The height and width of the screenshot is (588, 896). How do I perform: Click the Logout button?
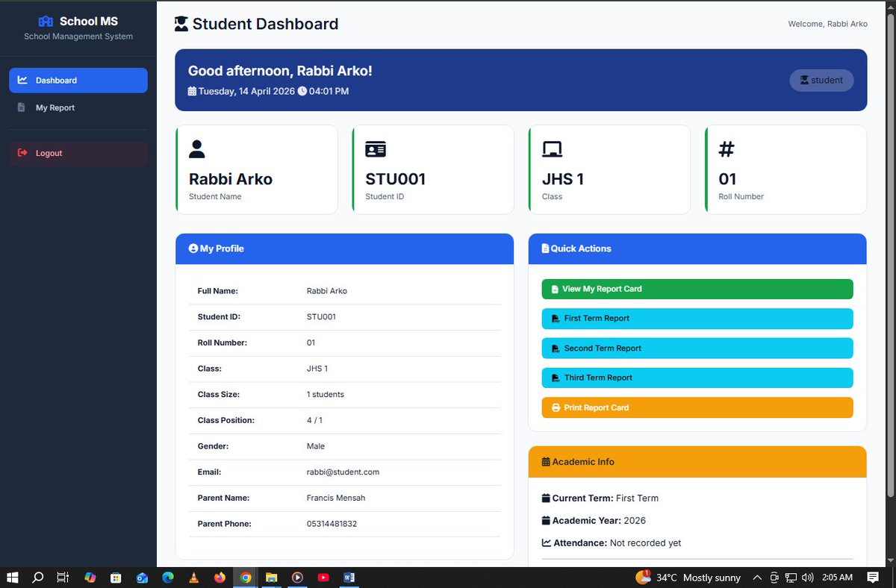click(x=78, y=153)
